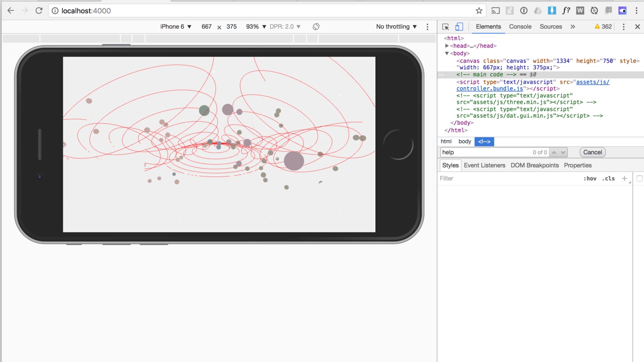This screenshot has height=362, width=644.
Task: Select html in the breadcrumb bar
Action: point(446,141)
